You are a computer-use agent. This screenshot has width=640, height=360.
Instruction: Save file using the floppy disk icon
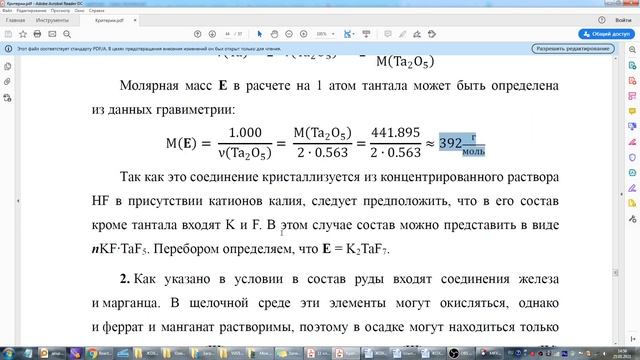point(8,34)
